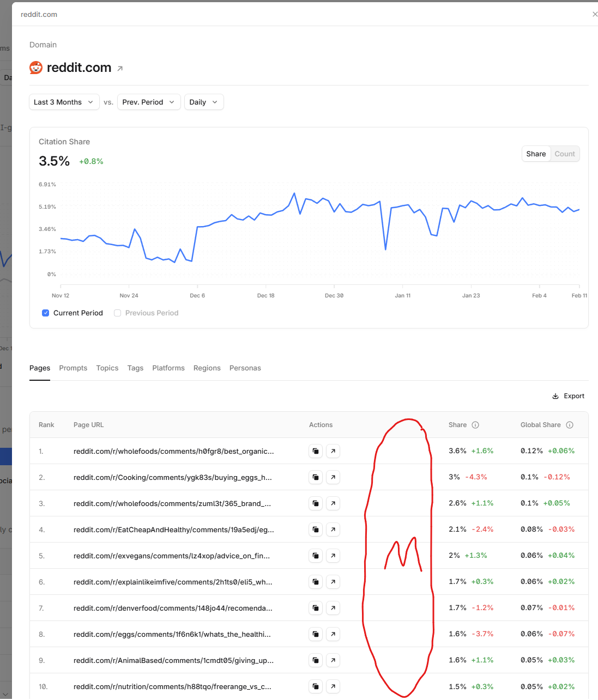Expand the Last 3 Months dropdown

[x=64, y=102]
